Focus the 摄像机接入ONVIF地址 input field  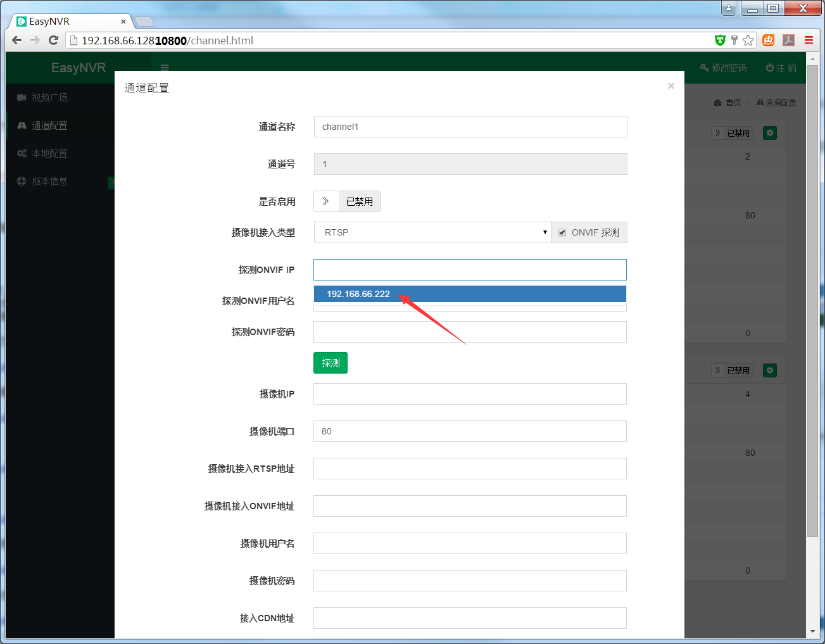[470, 506]
